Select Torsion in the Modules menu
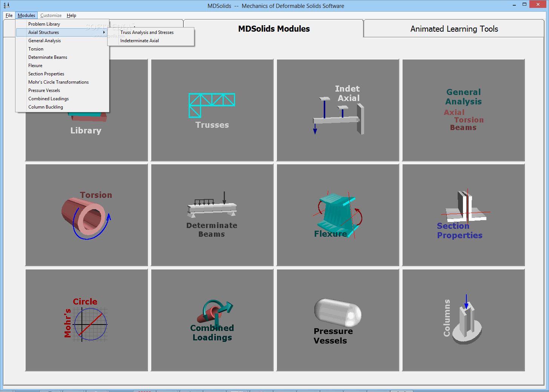The width and height of the screenshot is (549, 392). coord(62,49)
